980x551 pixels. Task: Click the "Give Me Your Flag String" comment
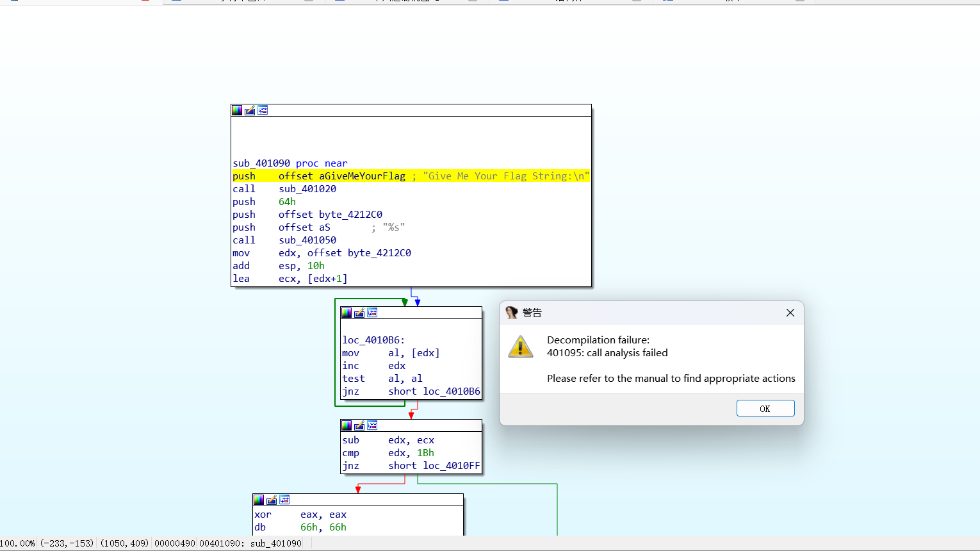point(506,176)
